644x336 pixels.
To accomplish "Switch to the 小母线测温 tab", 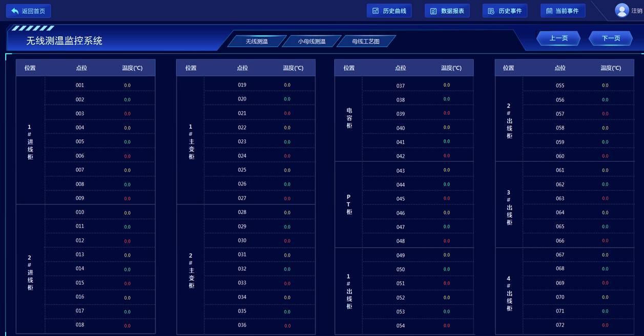I will pos(312,41).
